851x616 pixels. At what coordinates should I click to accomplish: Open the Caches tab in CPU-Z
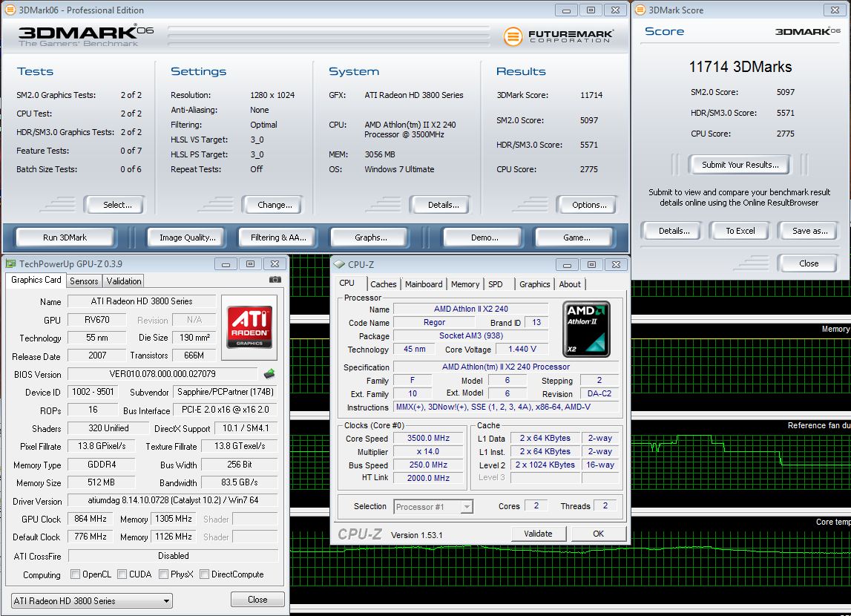point(383,284)
